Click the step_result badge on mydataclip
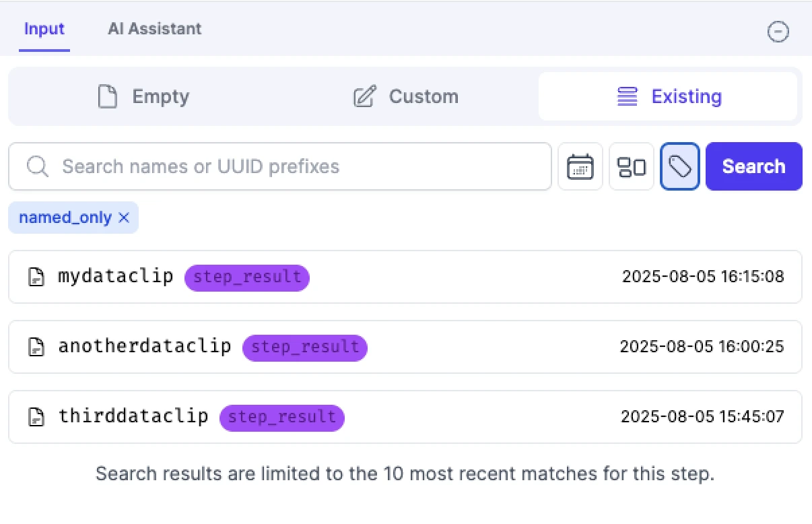The width and height of the screenshot is (812, 524). pos(247,277)
